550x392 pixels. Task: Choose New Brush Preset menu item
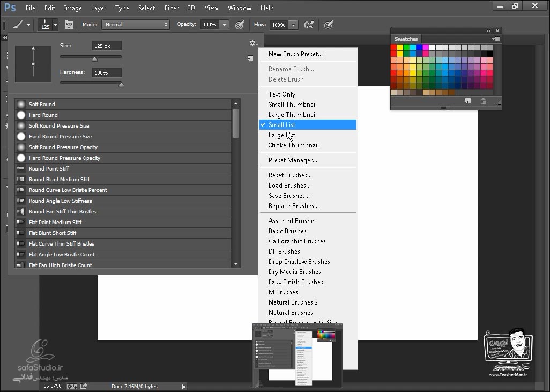tap(308, 54)
